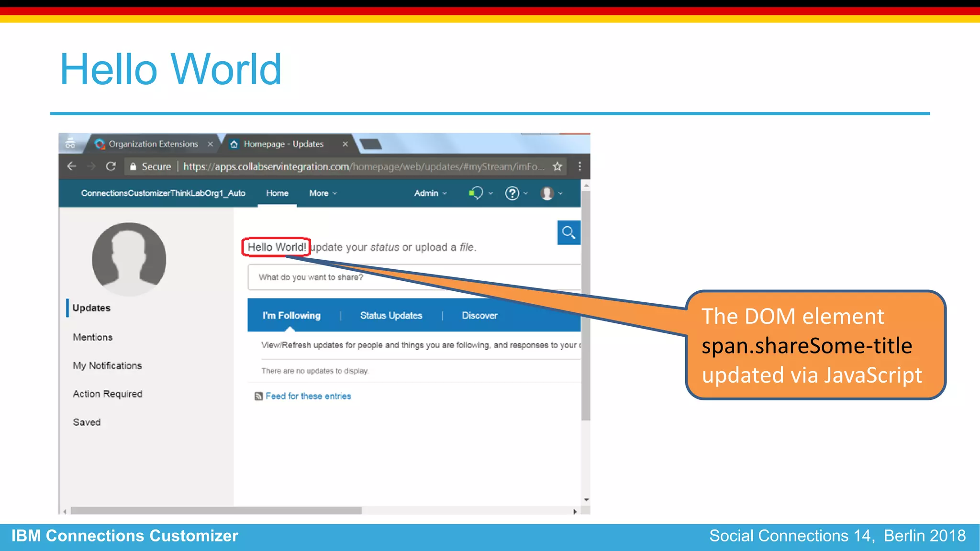Open a new browser tab
The width and height of the screenshot is (980, 551).
coord(370,144)
